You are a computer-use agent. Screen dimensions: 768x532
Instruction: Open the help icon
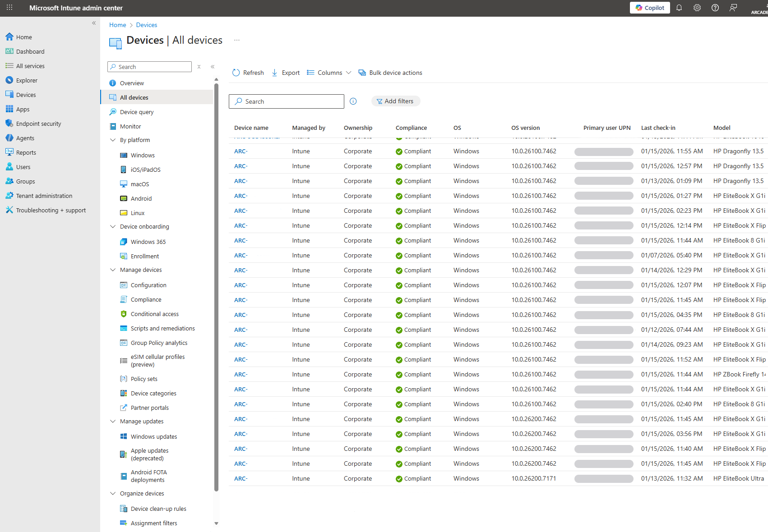[715, 8]
